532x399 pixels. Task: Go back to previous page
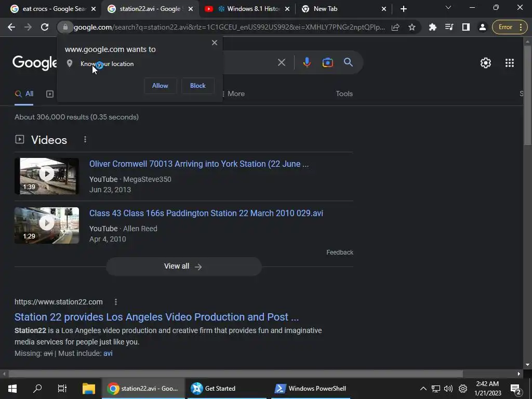11,27
